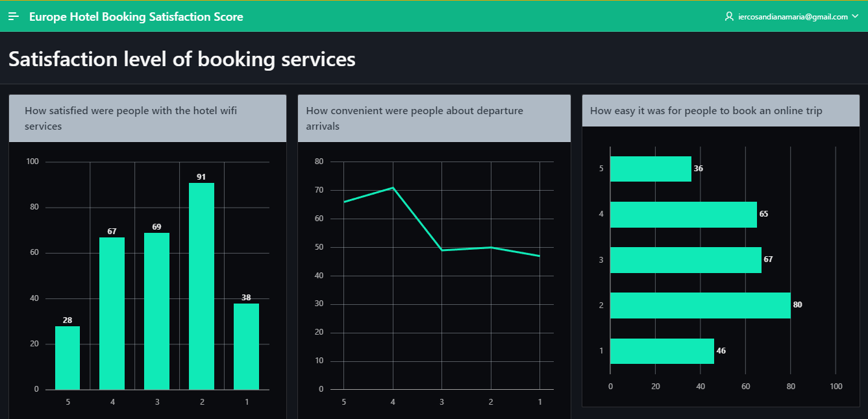Select the horizontal bar showing 36
Image resolution: width=868 pixels, height=419 pixels.
coord(651,169)
